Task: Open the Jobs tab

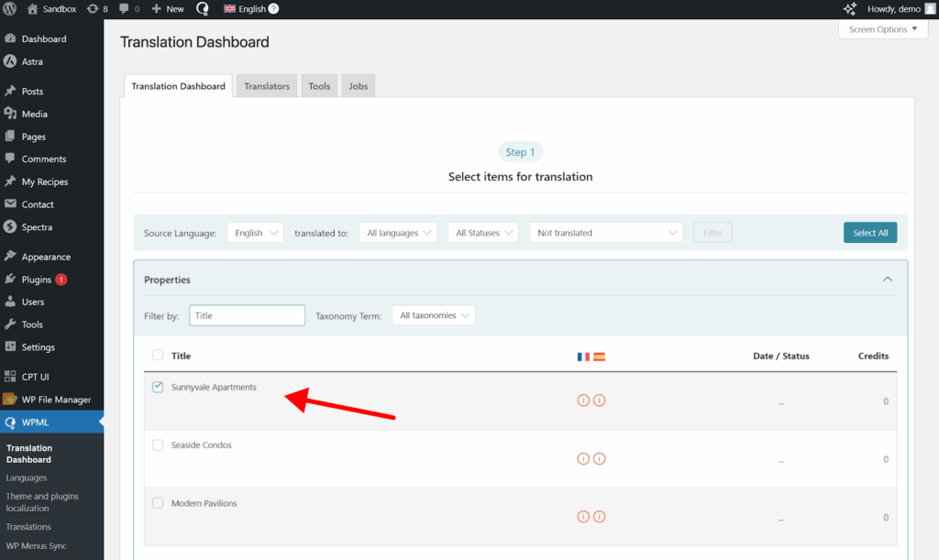Action: coord(358,86)
